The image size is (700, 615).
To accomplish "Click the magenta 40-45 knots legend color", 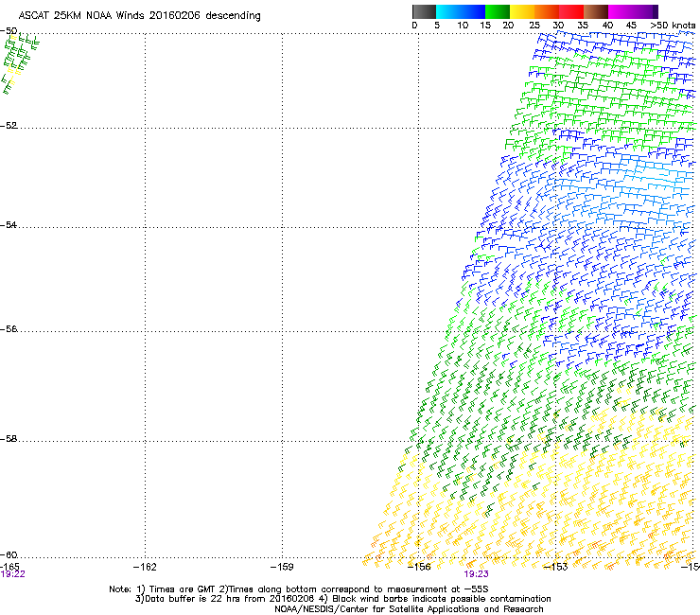I will coord(621,11).
